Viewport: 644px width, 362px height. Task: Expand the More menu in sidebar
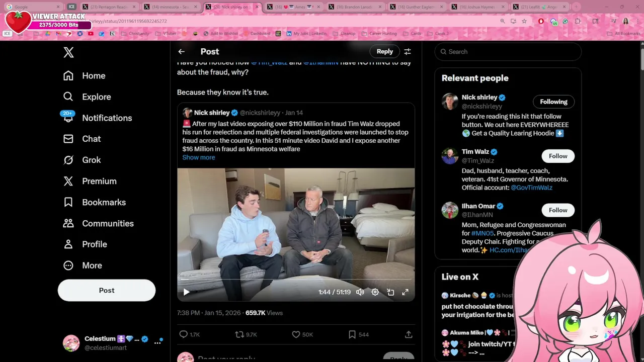click(x=82, y=265)
